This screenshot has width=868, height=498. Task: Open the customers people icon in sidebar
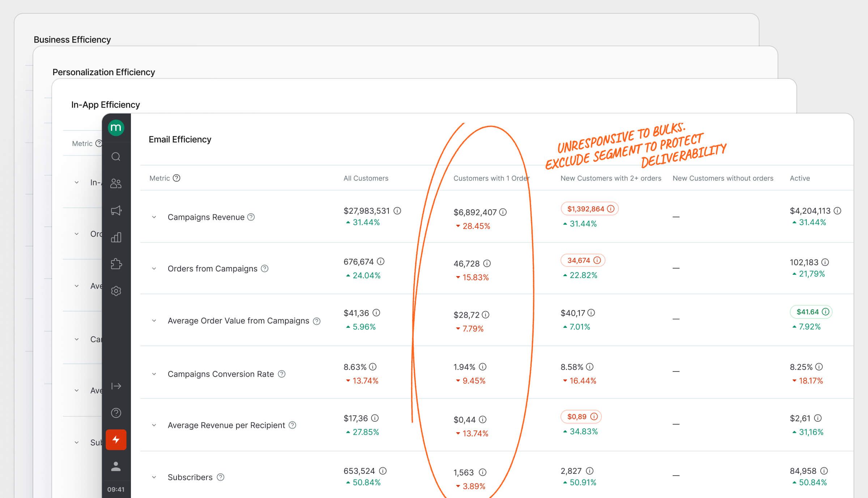[x=116, y=184]
